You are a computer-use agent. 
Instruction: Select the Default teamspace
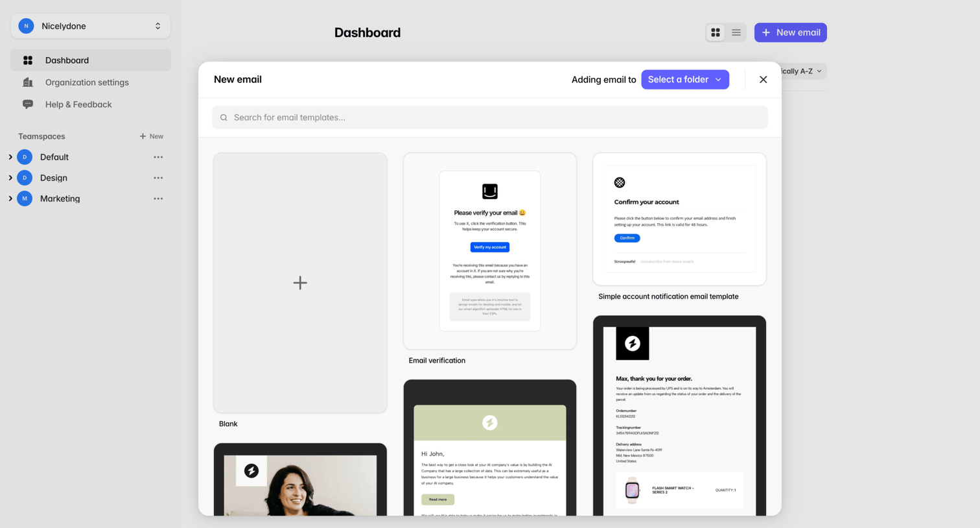(x=54, y=157)
